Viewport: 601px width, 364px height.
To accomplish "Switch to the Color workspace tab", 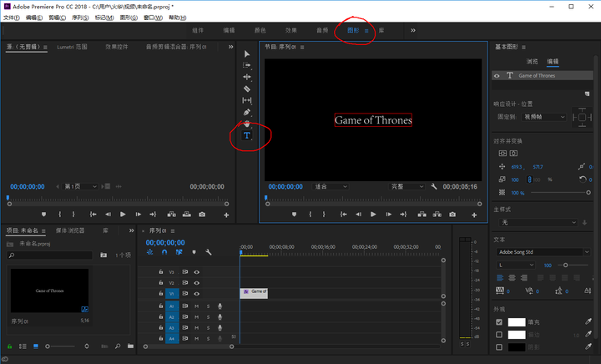I will point(260,30).
